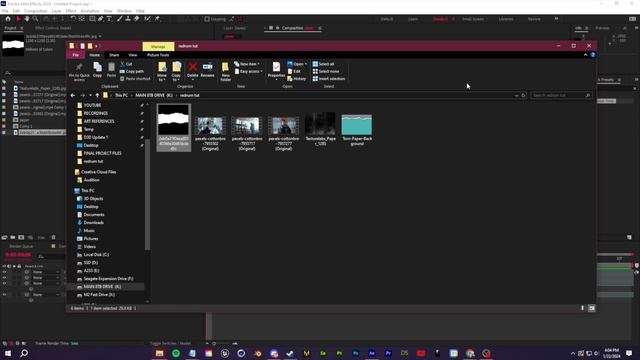This screenshot has height=360, width=640.
Task: Open the File tab in Explorer
Action: click(76, 55)
